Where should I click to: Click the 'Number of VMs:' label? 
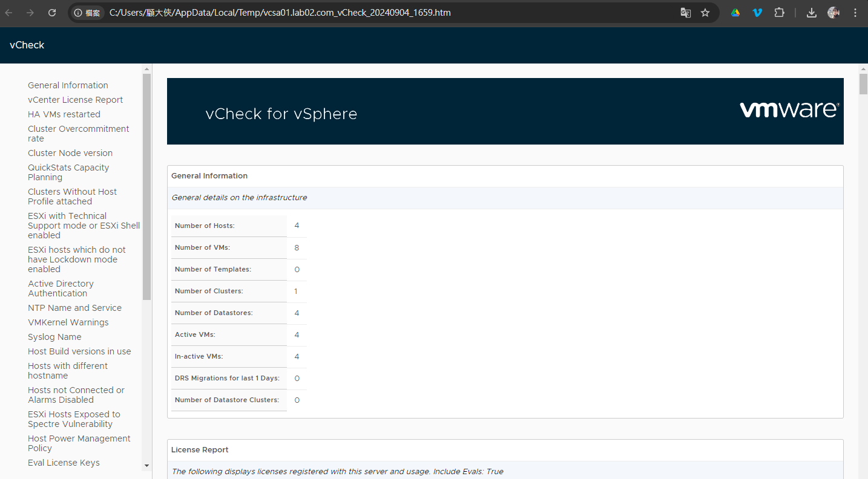pos(203,247)
